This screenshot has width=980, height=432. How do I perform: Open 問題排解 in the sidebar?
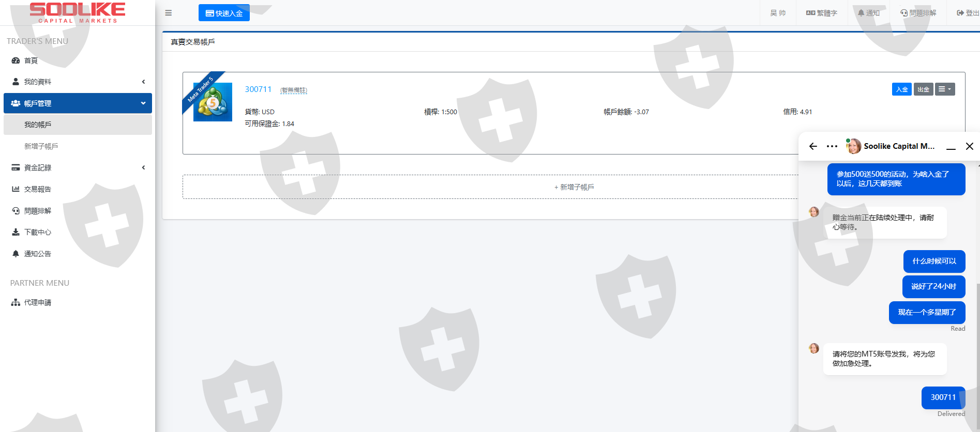pyautogui.click(x=78, y=211)
